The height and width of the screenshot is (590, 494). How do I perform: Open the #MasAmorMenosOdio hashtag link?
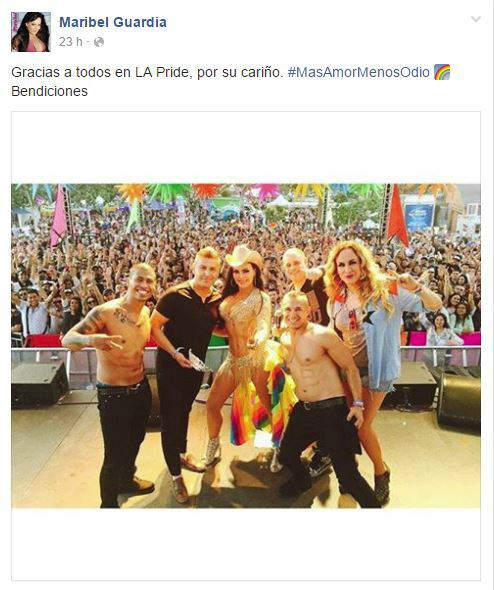(359, 72)
